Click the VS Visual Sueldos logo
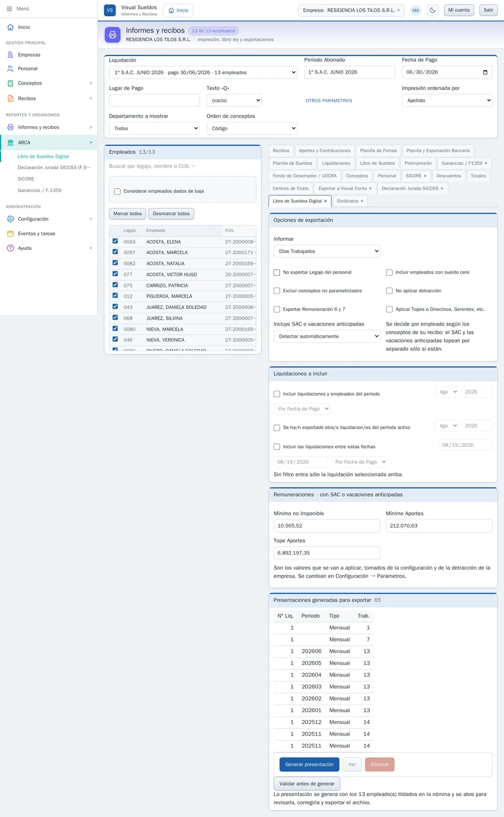The image size is (504, 817). point(110,10)
